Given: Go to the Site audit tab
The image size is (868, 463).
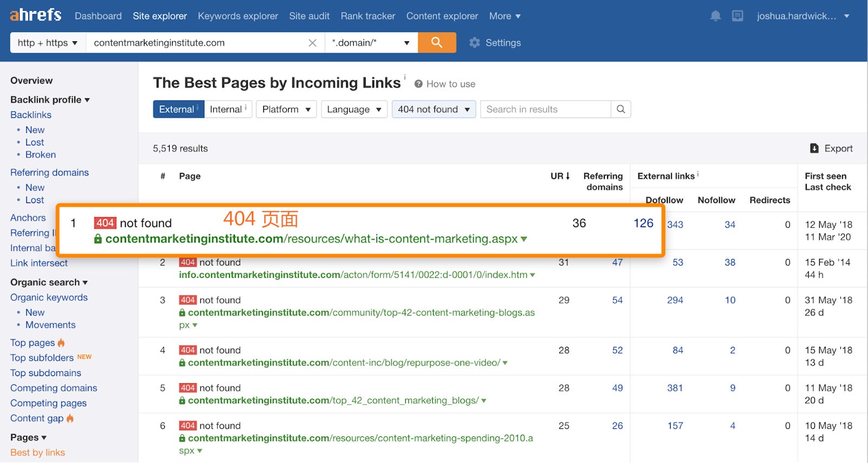Looking at the screenshot, I should [309, 16].
